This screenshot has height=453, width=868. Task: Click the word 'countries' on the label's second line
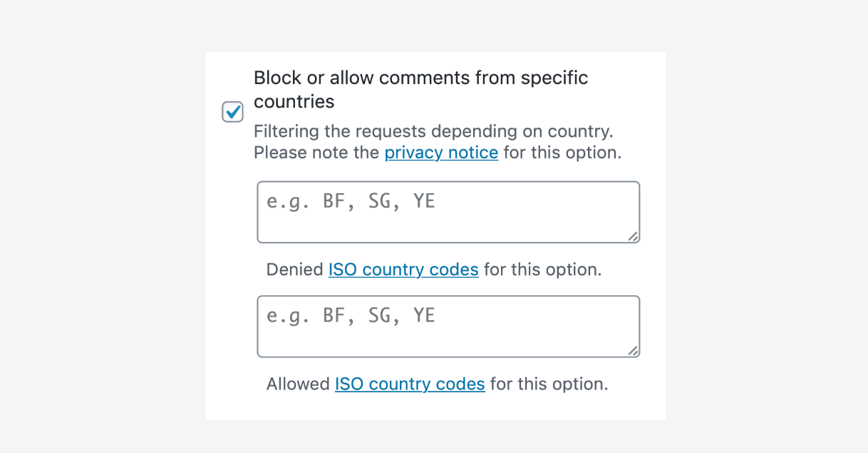pyautogui.click(x=294, y=102)
